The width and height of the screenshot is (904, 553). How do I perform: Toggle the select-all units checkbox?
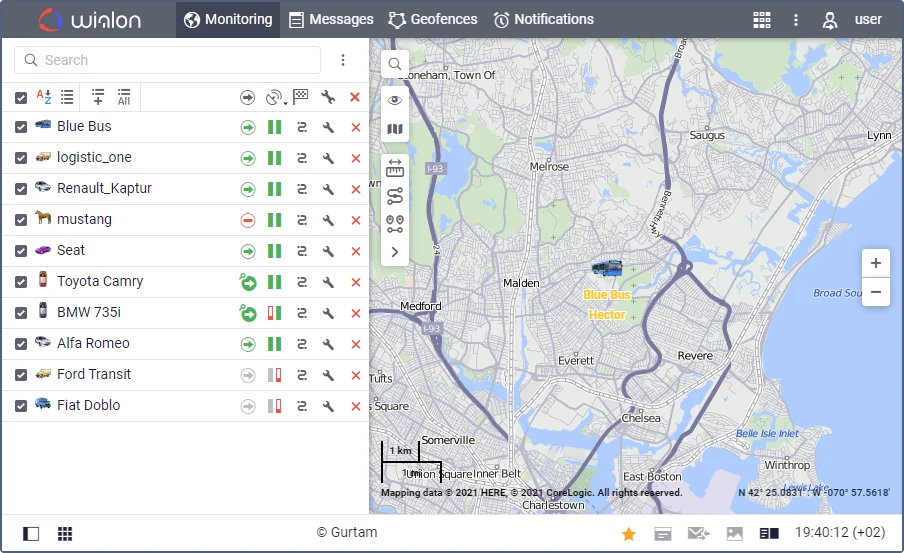coord(21,98)
